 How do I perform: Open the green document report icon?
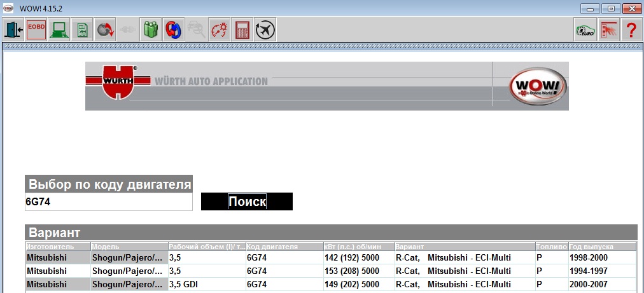[82, 30]
